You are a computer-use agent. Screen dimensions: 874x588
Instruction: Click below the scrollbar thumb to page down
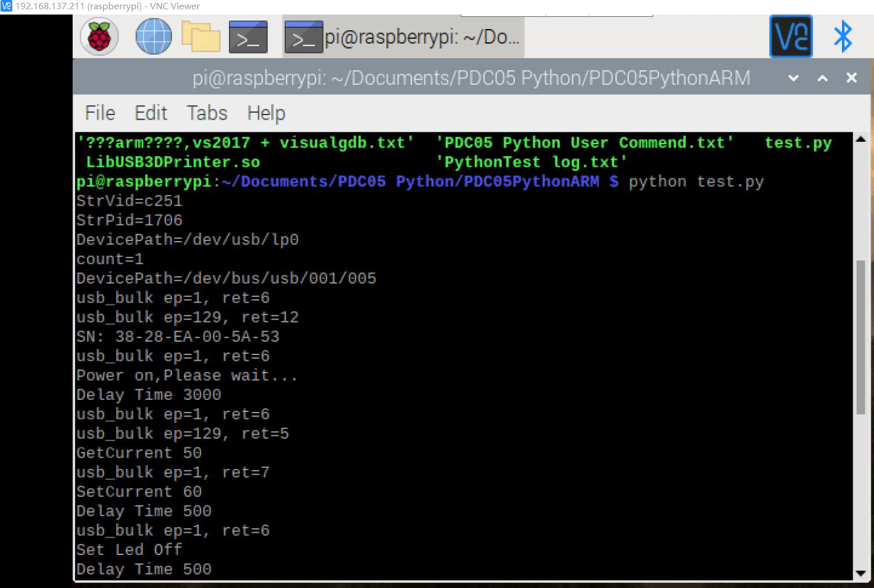[861, 494]
